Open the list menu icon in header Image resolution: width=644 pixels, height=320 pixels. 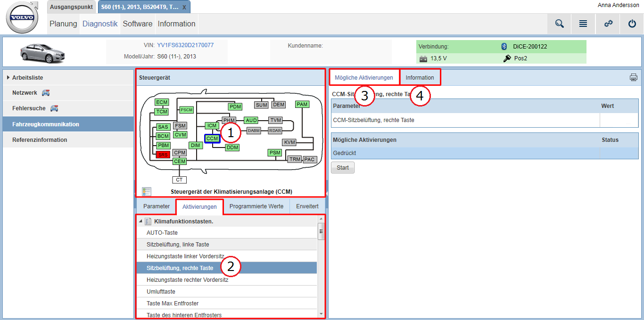[x=583, y=24]
